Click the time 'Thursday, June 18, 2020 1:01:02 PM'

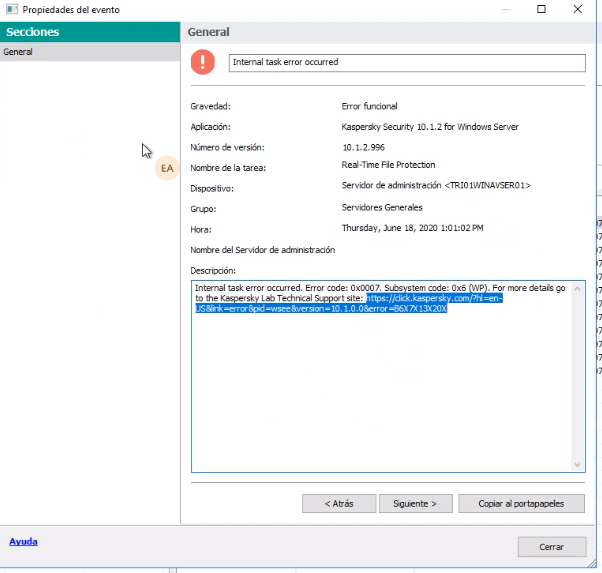point(412,228)
